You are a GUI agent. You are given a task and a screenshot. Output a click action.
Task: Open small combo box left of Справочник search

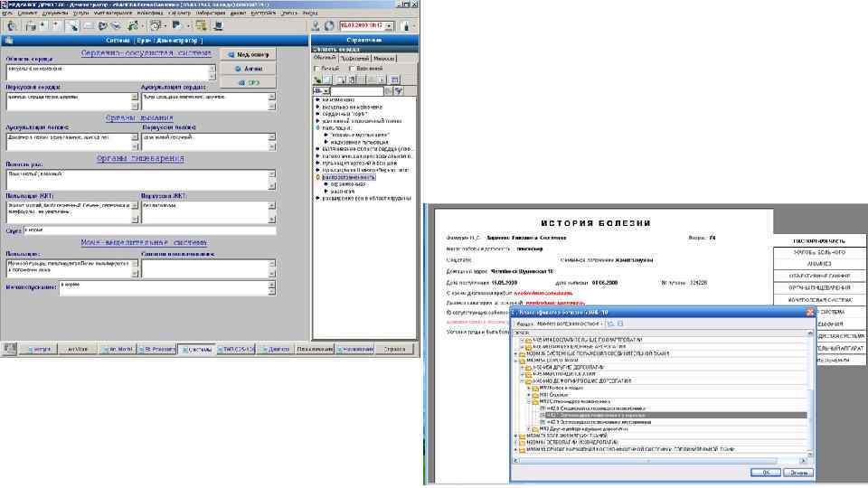coord(321,90)
